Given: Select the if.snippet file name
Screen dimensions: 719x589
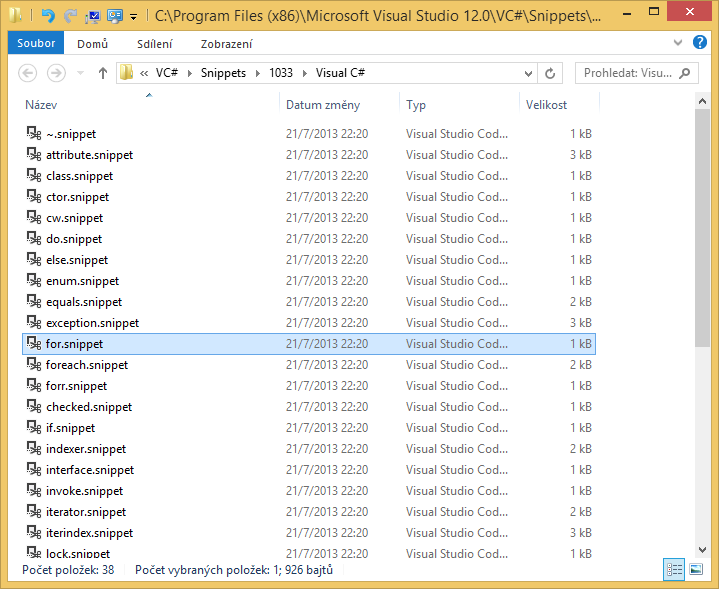Looking at the screenshot, I should click(x=70, y=428).
